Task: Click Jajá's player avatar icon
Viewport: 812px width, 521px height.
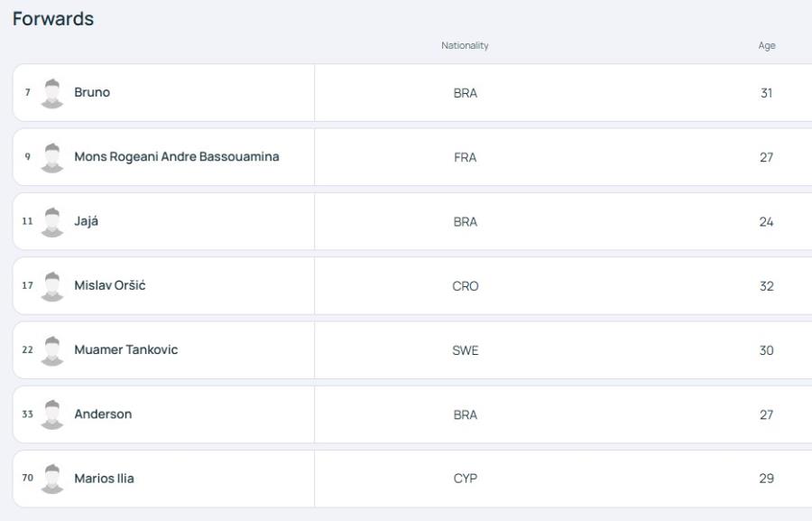Action: click(51, 222)
